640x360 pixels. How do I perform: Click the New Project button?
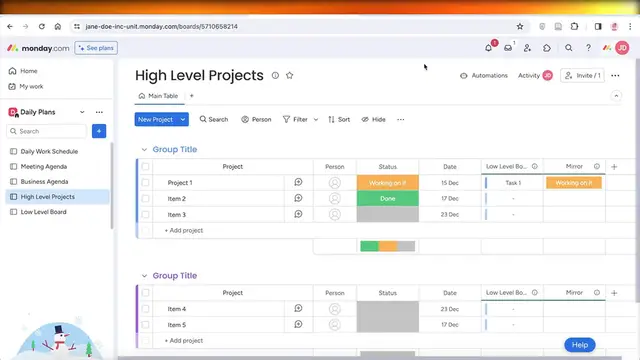[x=156, y=120]
